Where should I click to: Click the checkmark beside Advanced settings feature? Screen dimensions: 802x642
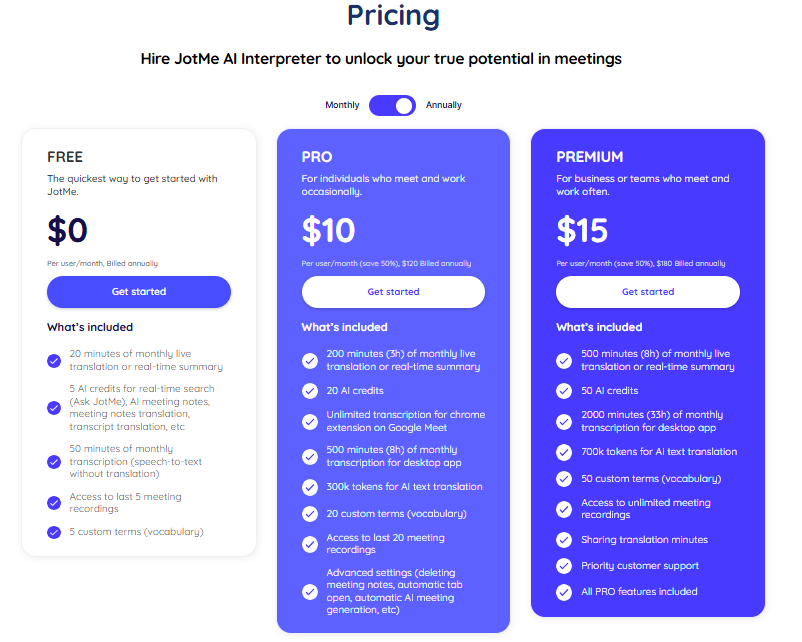[x=309, y=591]
